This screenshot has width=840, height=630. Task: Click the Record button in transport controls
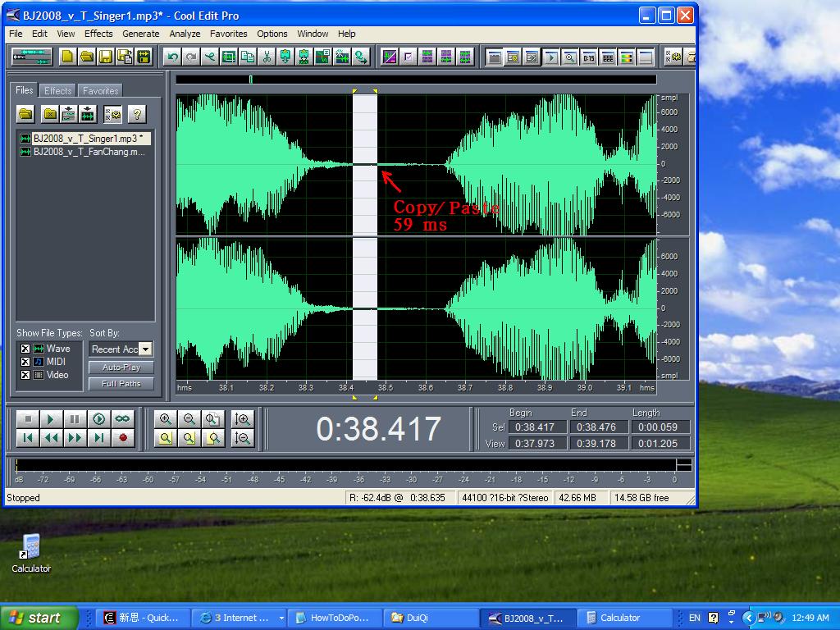123,438
